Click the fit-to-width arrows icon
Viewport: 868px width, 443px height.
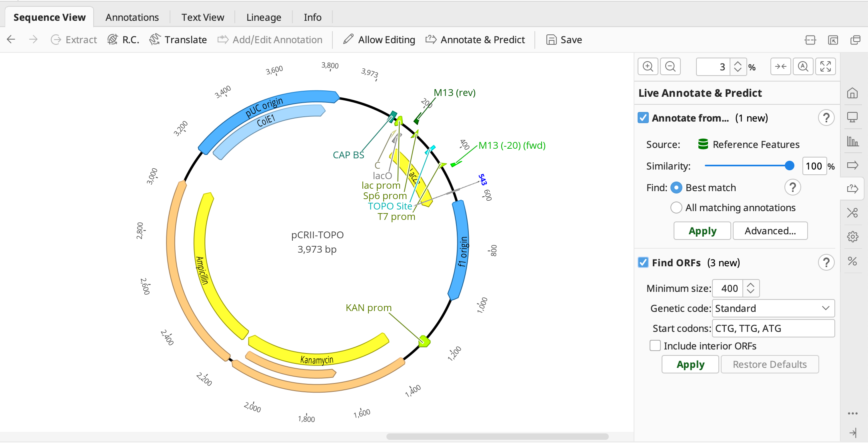tap(780, 66)
